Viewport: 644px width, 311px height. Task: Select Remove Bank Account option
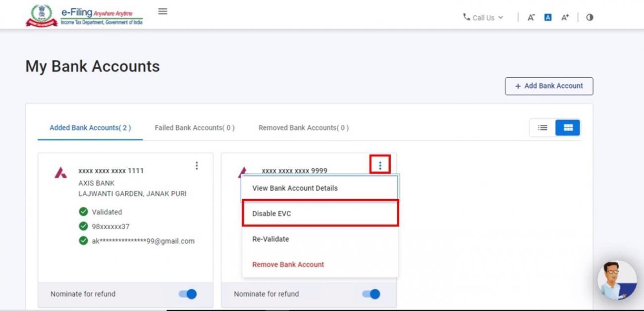(288, 264)
